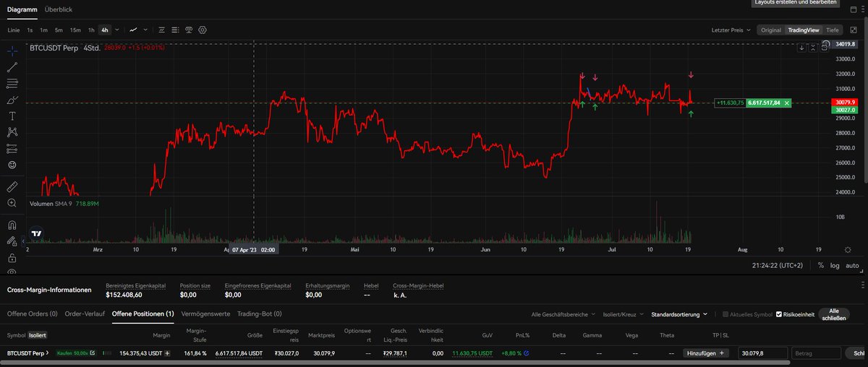
Task: Select the brush drawing tool
Action: (x=12, y=100)
